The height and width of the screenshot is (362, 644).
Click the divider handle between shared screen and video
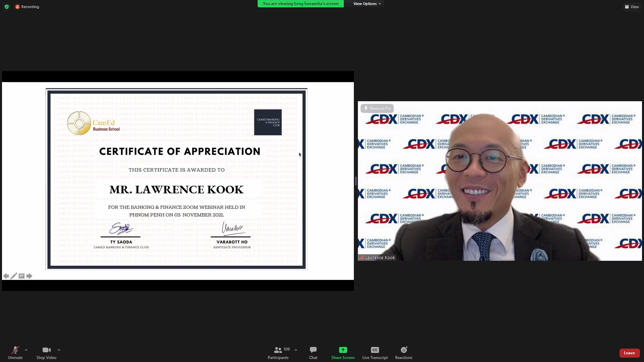pos(356,181)
